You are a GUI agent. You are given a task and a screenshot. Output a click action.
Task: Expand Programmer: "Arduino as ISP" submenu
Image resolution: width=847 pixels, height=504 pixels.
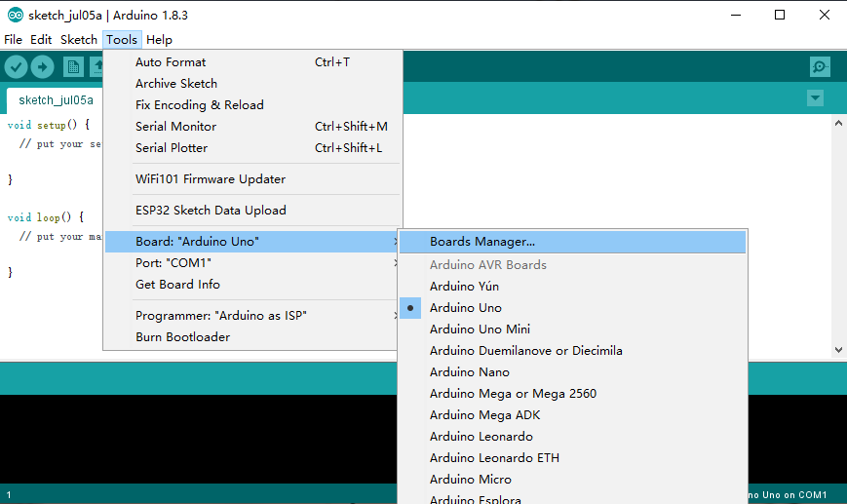(252, 316)
